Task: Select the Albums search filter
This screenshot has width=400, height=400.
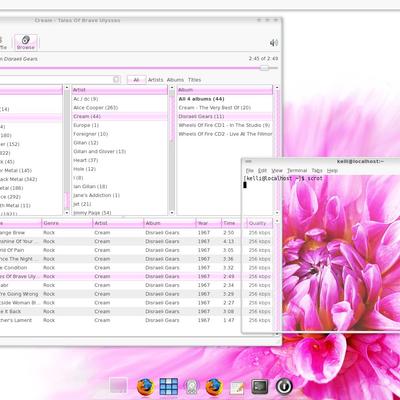Action: point(175,80)
